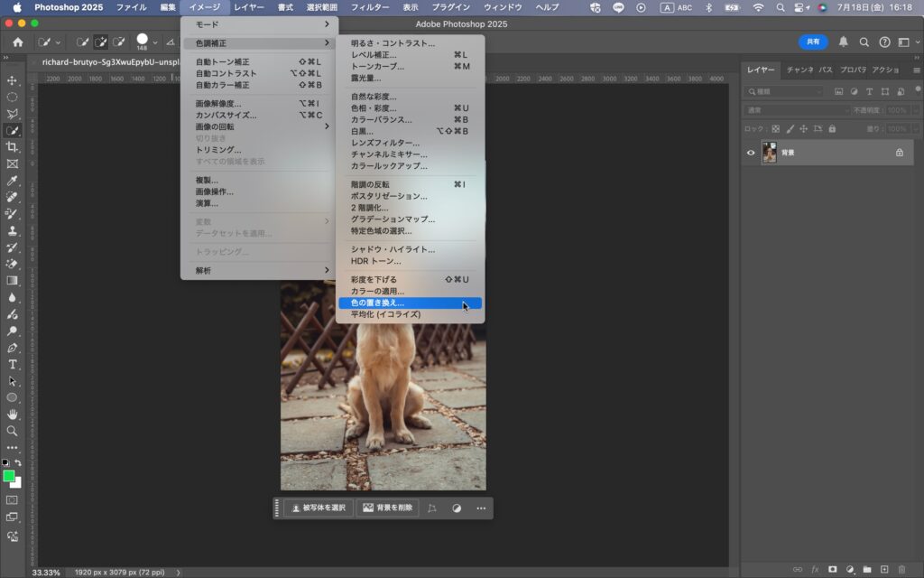This screenshot has width=924, height=578.
Task: Click the 共有 share button
Action: click(x=813, y=42)
